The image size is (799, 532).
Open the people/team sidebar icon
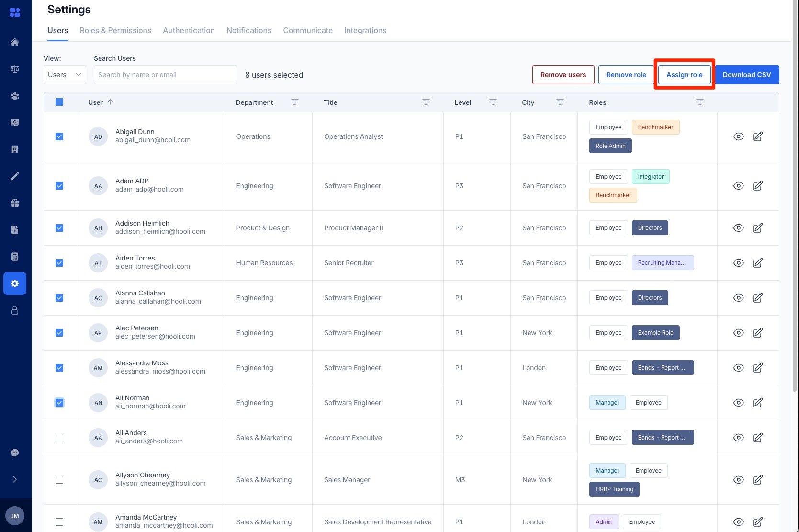click(15, 96)
